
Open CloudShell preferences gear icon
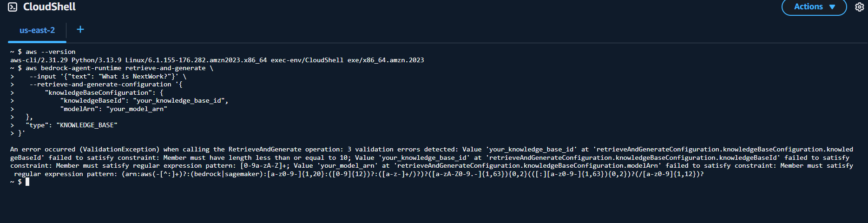tap(860, 7)
